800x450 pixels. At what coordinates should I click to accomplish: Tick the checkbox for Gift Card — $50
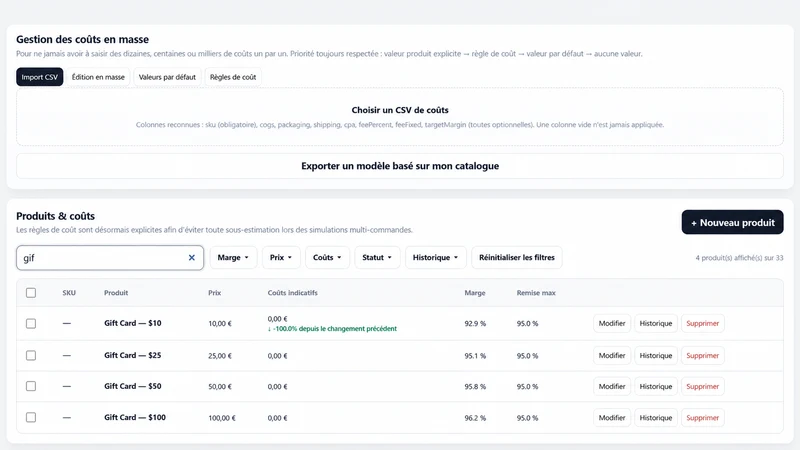tap(31, 386)
